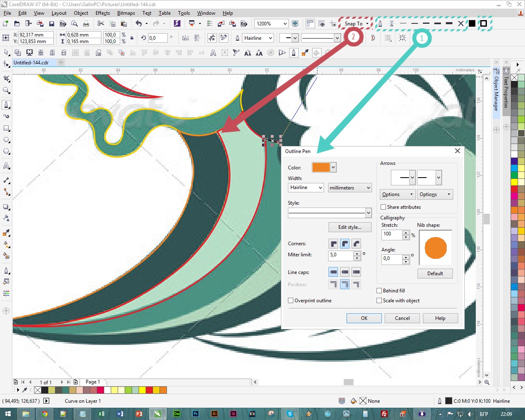This screenshot has height=420, width=525.
Task: Open the Object Manager docker tab
Action: (x=496, y=94)
